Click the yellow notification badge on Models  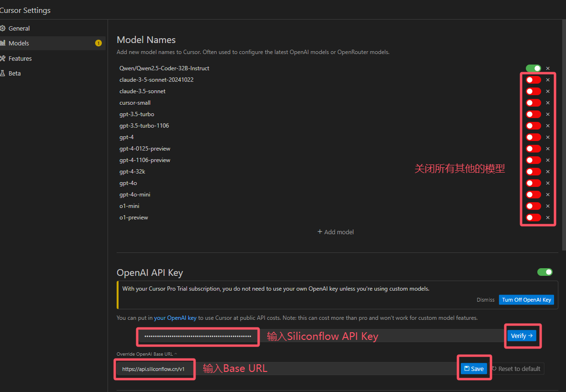(98, 43)
